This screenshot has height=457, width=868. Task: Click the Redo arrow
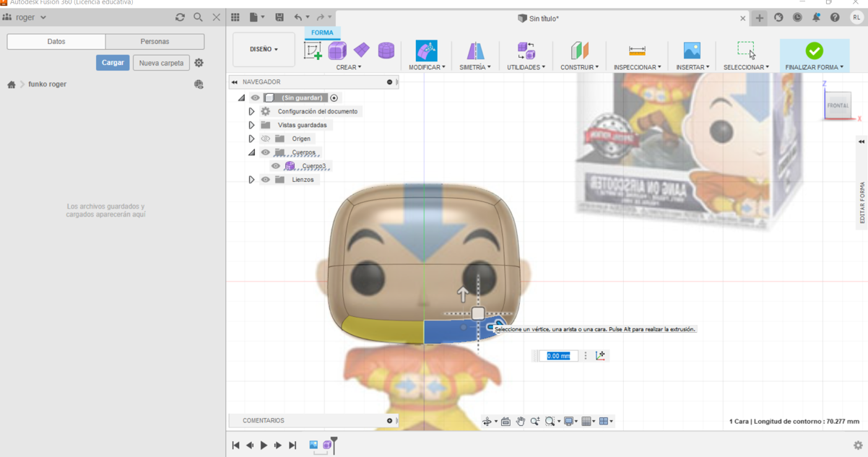pyautogui.click(x=321, y=17)
